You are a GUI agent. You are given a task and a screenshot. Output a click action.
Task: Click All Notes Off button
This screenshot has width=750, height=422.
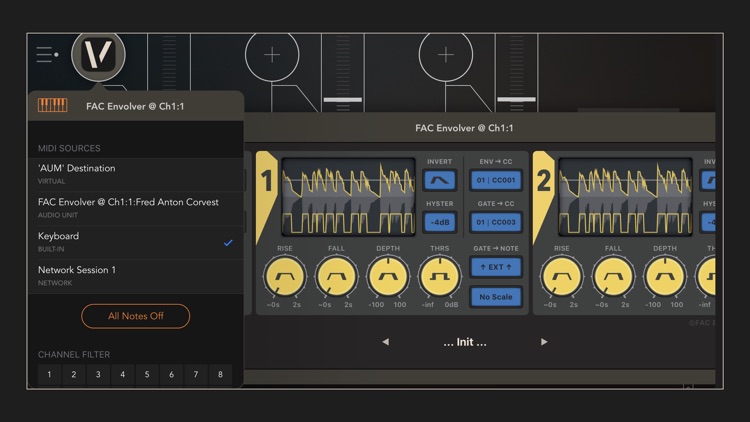pyautogui.click(x=135, y=316)
